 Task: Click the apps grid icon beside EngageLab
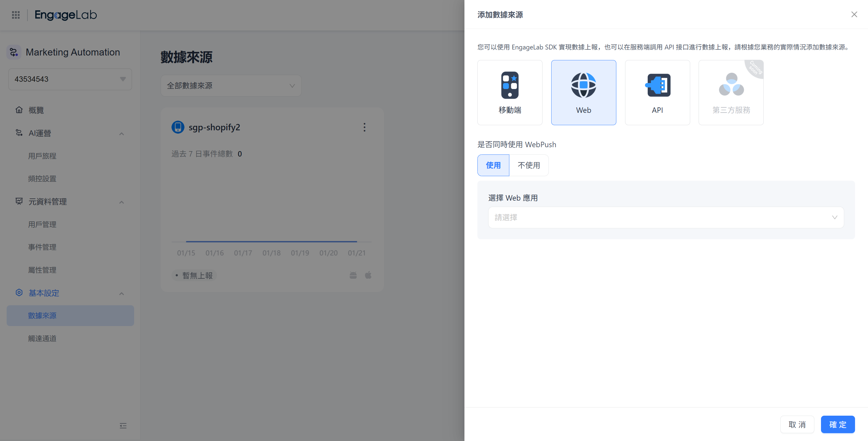(15, 15)
